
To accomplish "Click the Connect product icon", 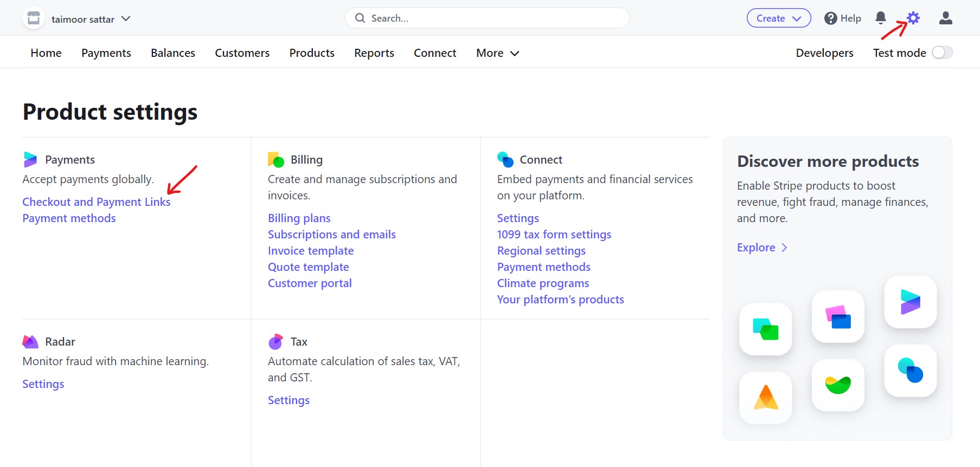I will 505,159.
